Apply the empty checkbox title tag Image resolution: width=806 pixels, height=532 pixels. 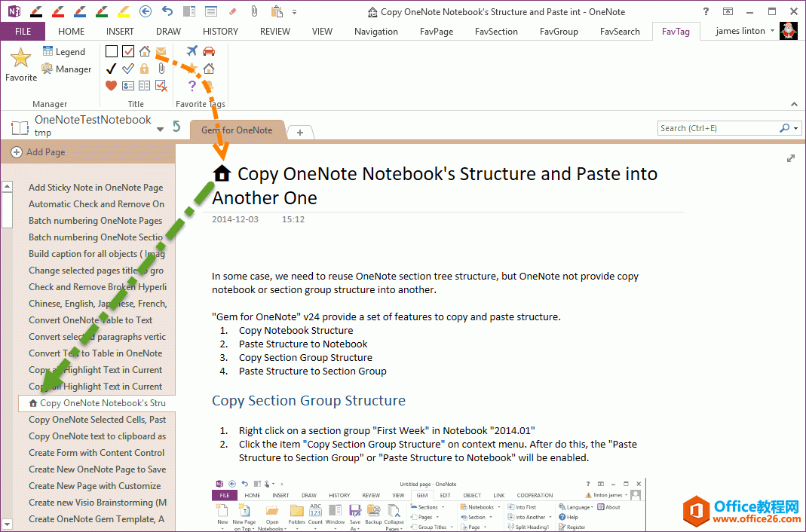pyautogui.click(x=112, y=51)
